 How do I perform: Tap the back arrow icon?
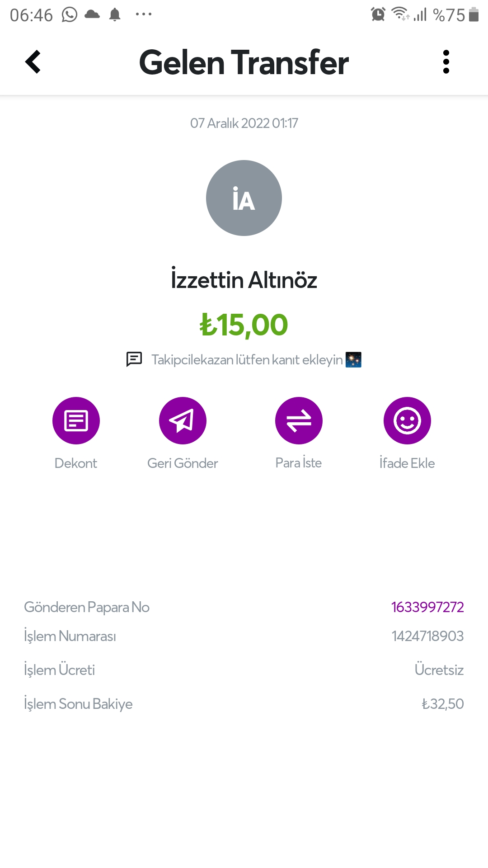click(x=33, y=62)
